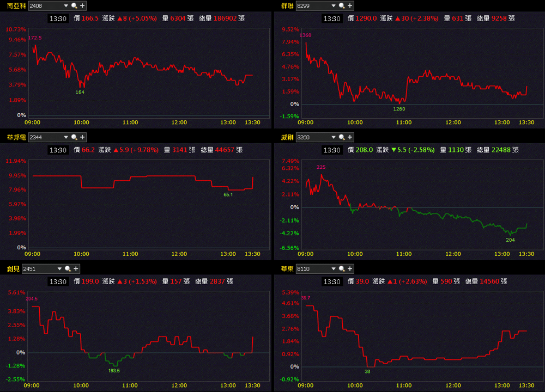Click the plus icon next to code 3260
The image size is (545, 392).
tap(350, 137)
